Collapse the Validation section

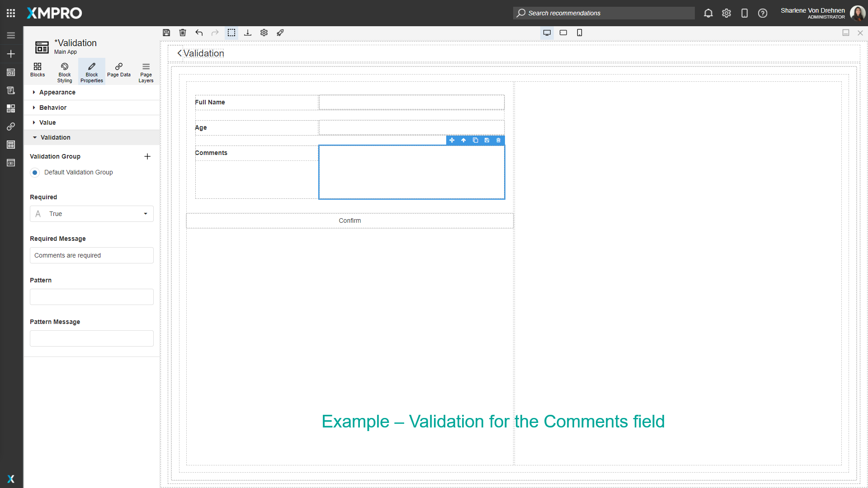coord(55,137)
